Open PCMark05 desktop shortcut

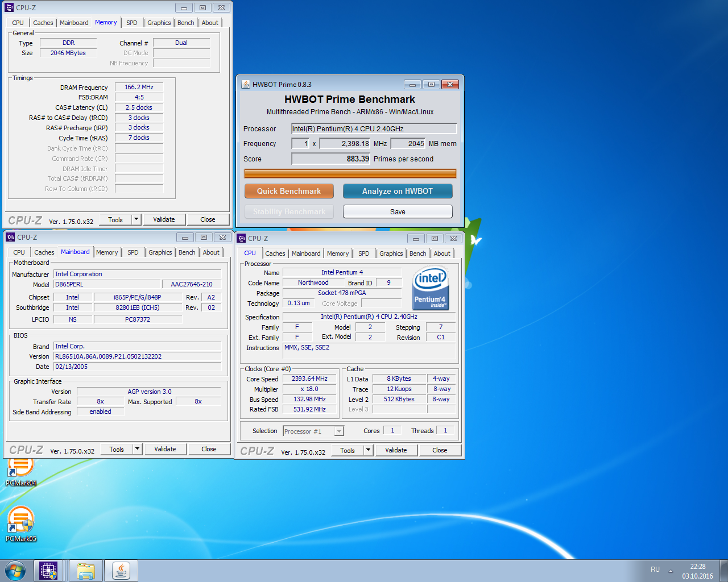pos(20,524)
